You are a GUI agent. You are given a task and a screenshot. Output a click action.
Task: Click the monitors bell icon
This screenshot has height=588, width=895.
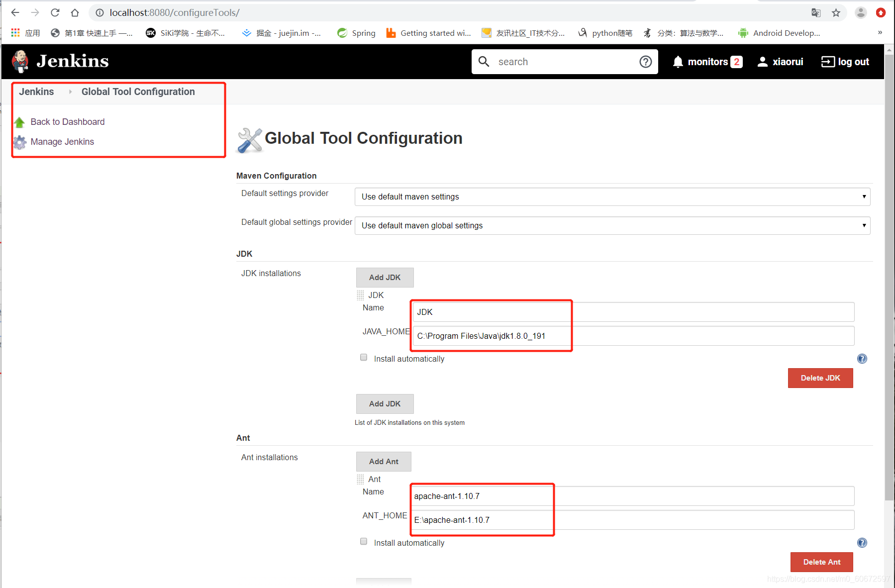pos(678,62)
